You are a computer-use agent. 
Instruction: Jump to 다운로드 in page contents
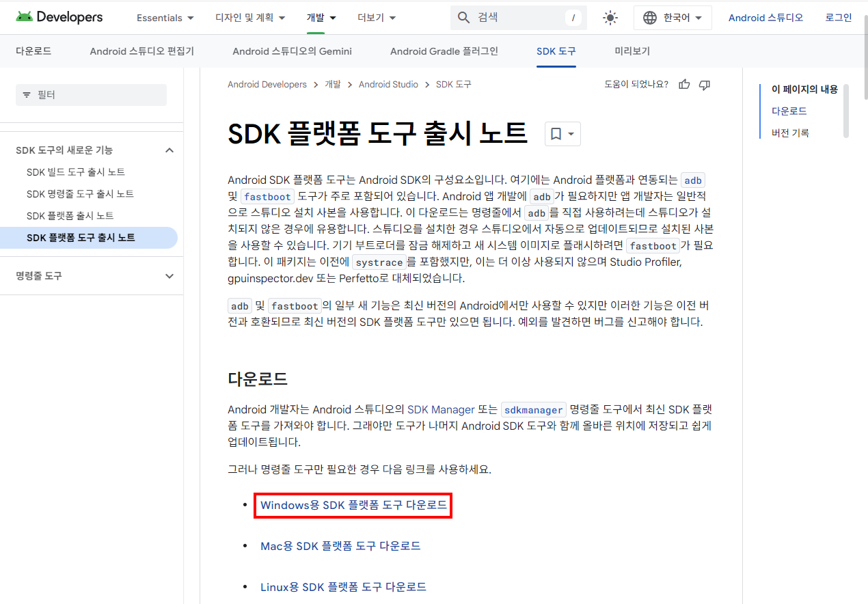(789, 111)
